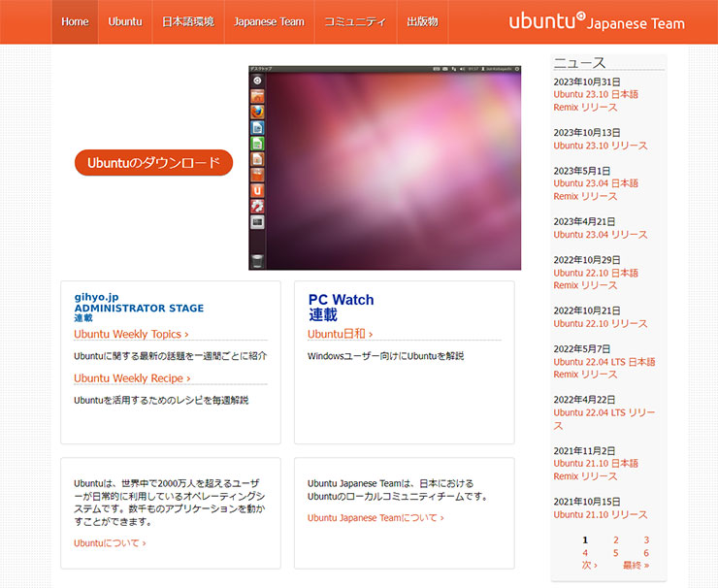
Task: Click text Ubuntuを活用するためのレシピを毎週解説
Action: click(161, 400)
